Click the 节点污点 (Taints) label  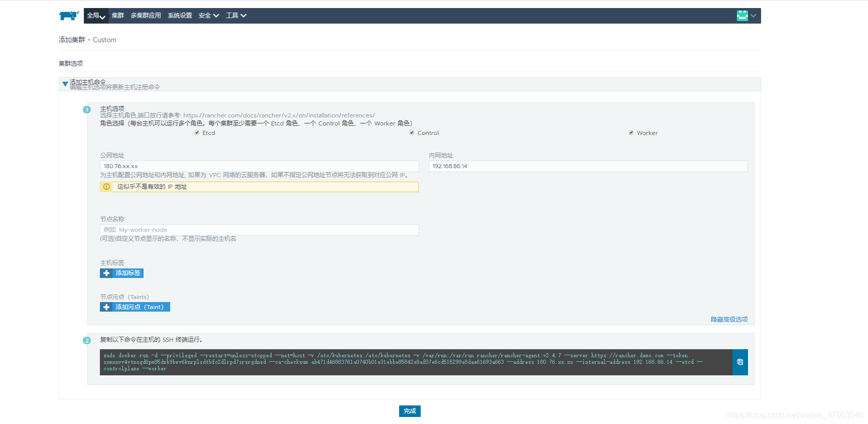pos(125,297)
